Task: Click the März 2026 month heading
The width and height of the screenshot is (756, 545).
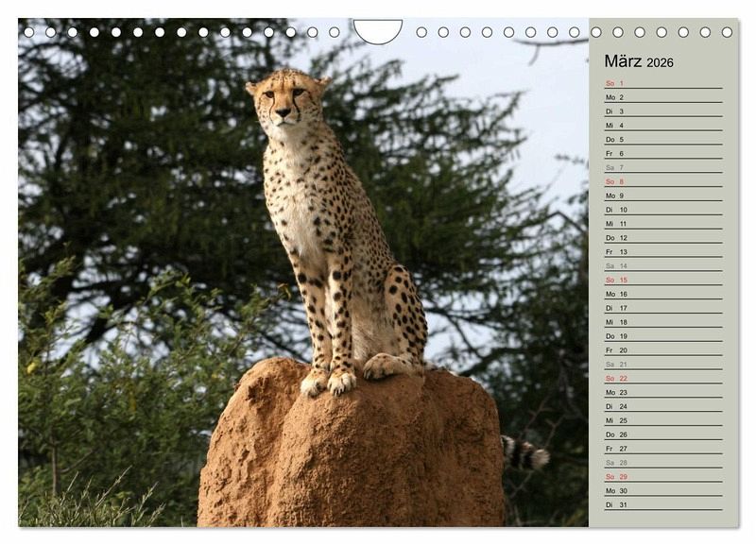Action: [x=639, y=61]
